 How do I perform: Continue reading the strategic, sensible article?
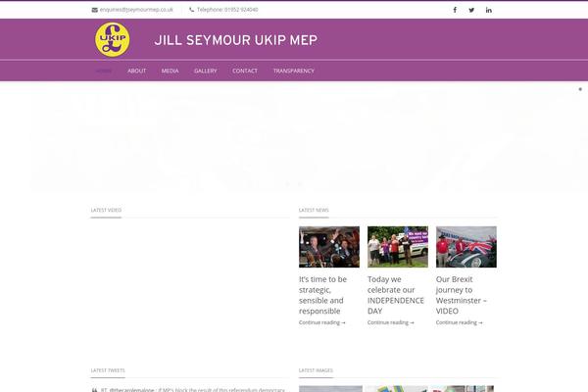pyautogui.click(x=322, y=322)
